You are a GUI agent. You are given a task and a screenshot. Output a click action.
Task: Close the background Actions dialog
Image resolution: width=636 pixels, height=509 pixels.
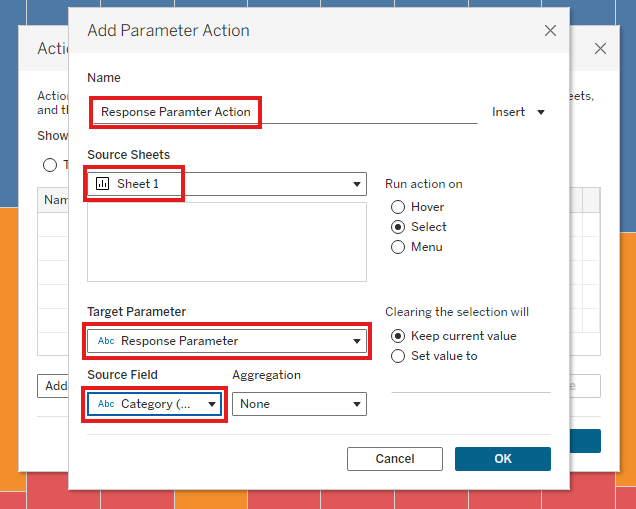600,49
